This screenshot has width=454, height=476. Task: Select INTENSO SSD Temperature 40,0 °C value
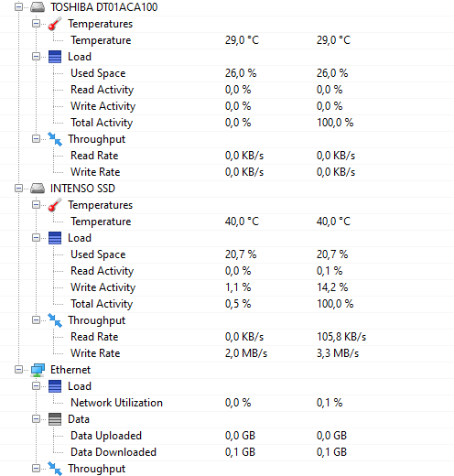(x=242, y=222)
